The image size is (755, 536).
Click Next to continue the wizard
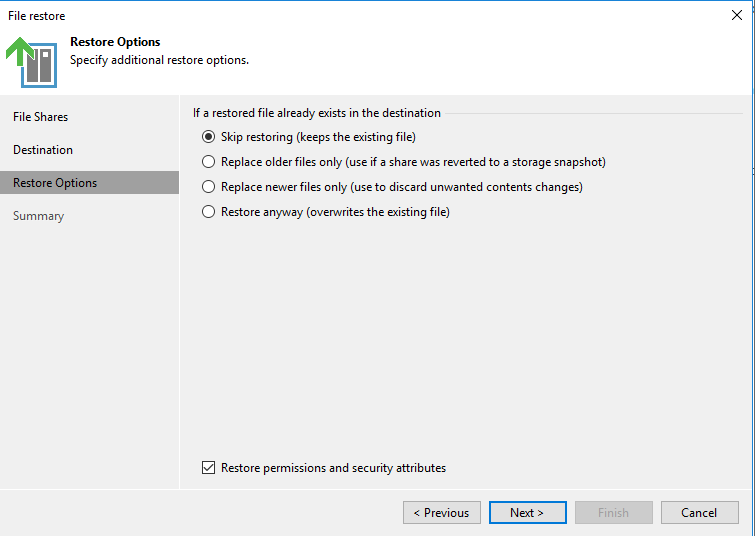click(527, 513)
